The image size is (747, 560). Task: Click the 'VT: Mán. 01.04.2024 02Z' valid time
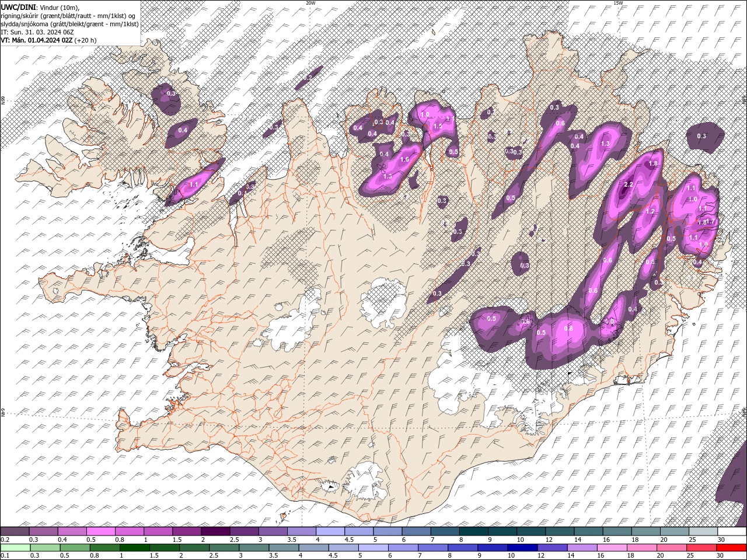pos(36,40)
